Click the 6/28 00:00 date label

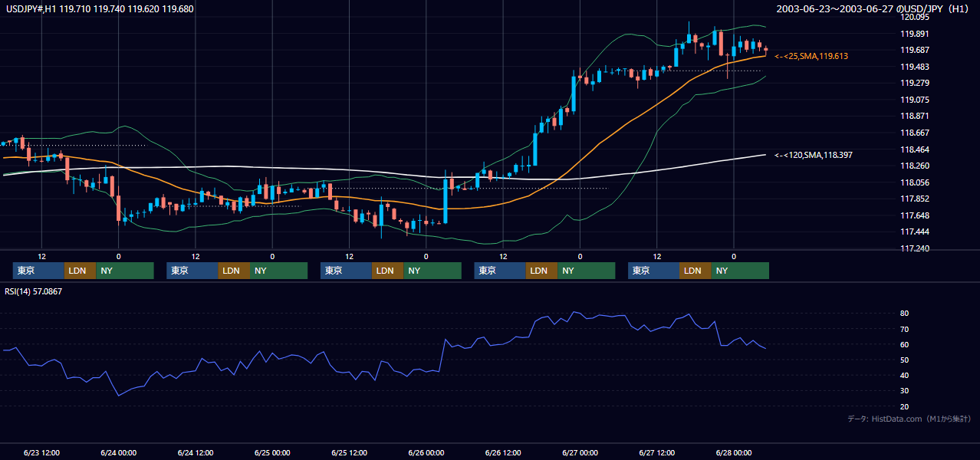(734, 452)
